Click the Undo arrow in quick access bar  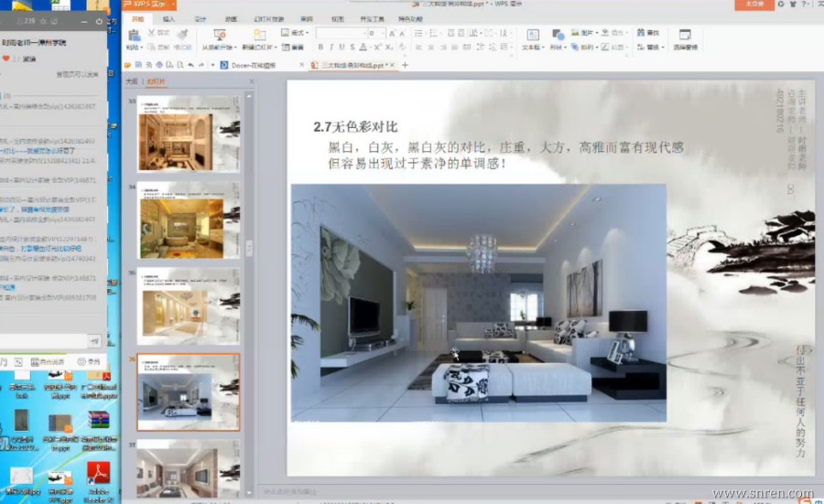pos(190,65)
